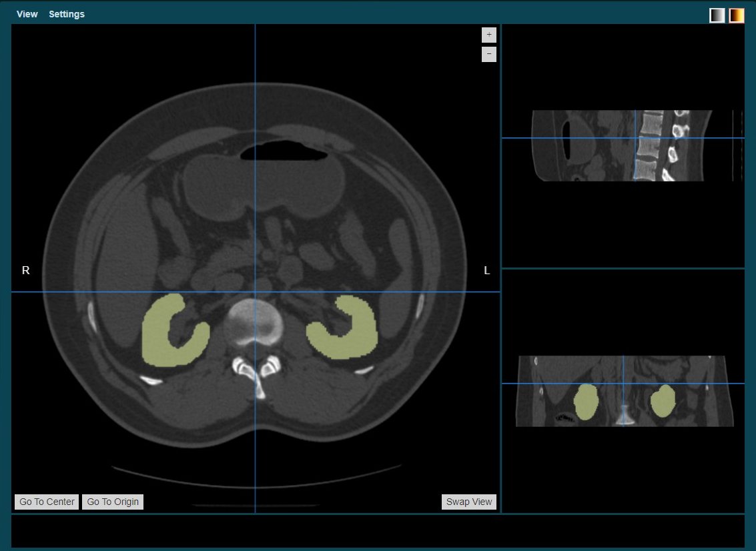Open the Settings menu

(x=67, y=14)
